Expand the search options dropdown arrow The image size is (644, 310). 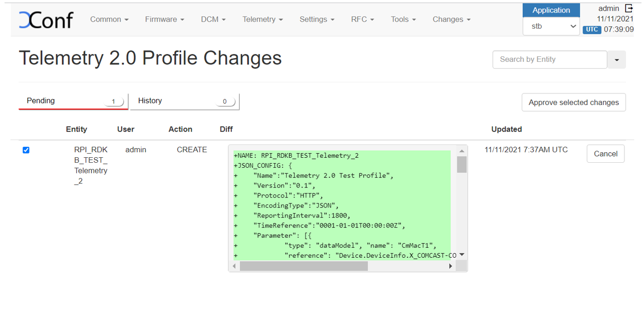pyautogui.click(x=616, y=60)
